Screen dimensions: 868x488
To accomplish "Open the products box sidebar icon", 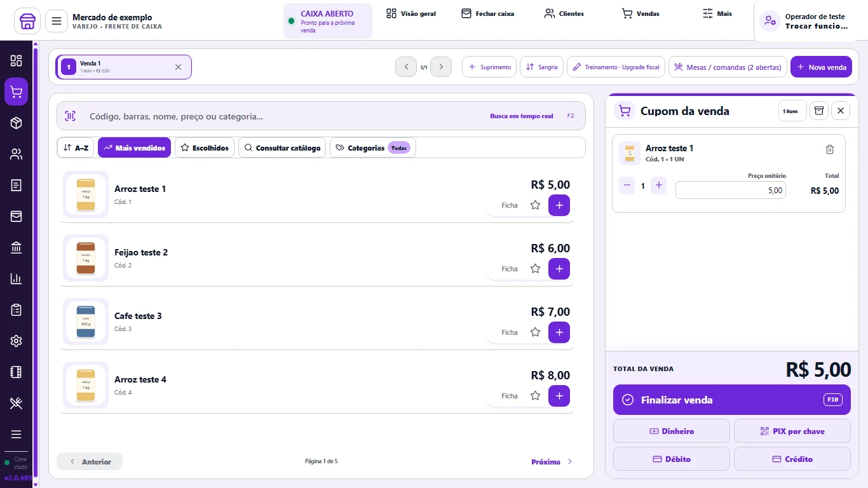I will coord(17,123).
